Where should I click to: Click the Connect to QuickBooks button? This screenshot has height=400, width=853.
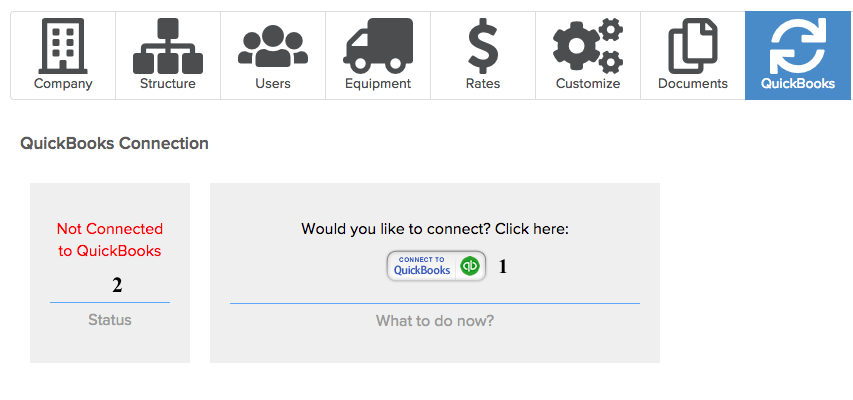436,266
